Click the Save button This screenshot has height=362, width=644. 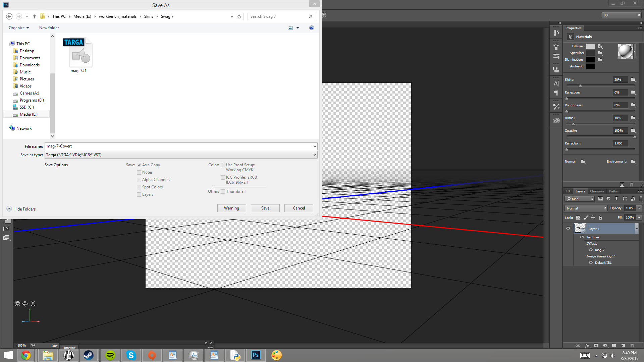(x=265, y=208)
